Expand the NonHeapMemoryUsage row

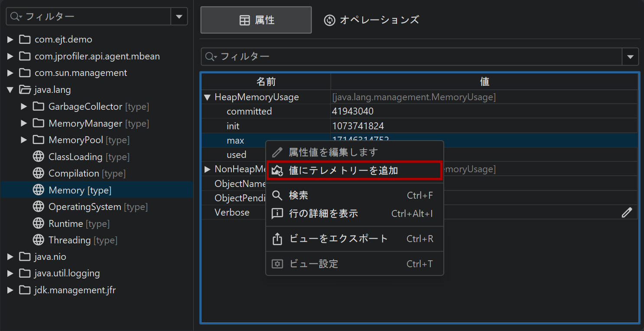[x=208, y=169]
